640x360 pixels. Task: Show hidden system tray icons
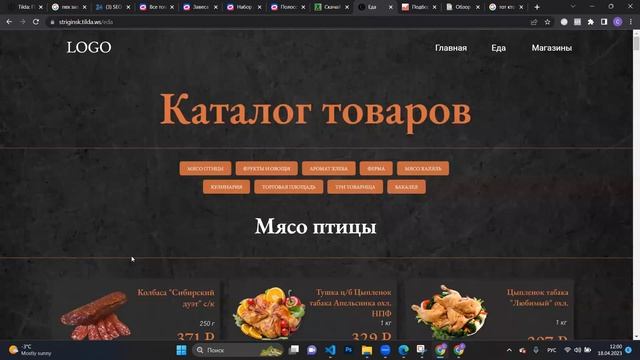509,350
